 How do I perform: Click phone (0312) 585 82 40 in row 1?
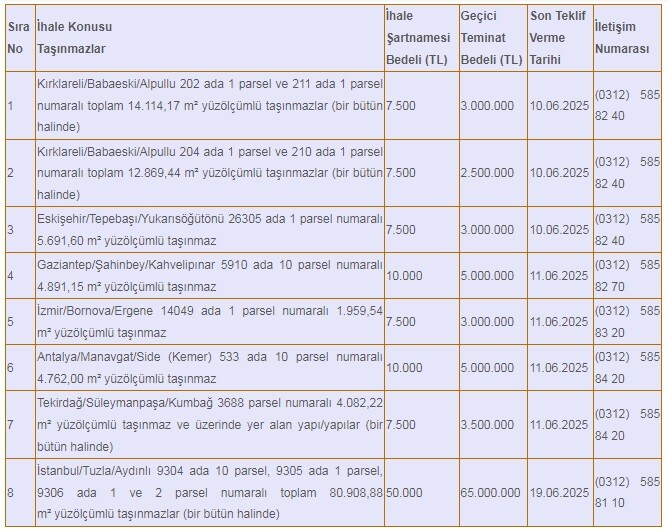627,105
